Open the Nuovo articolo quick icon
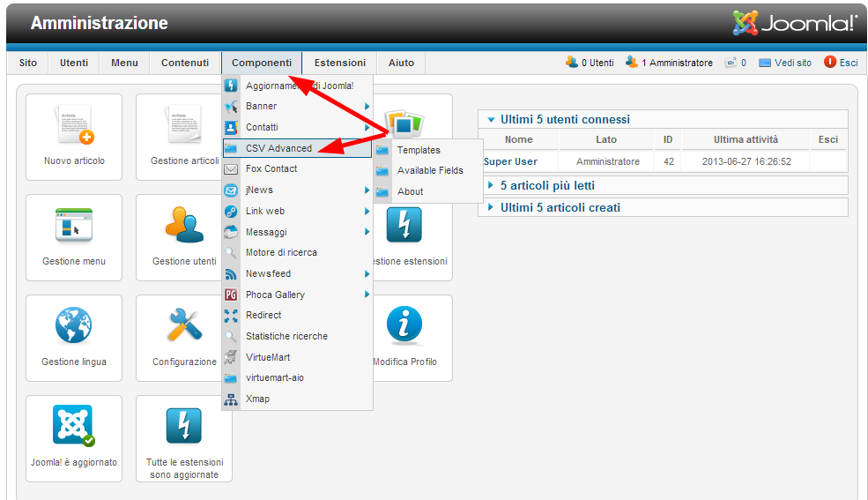This screenshot has height=500, width=868. (74, 137)
